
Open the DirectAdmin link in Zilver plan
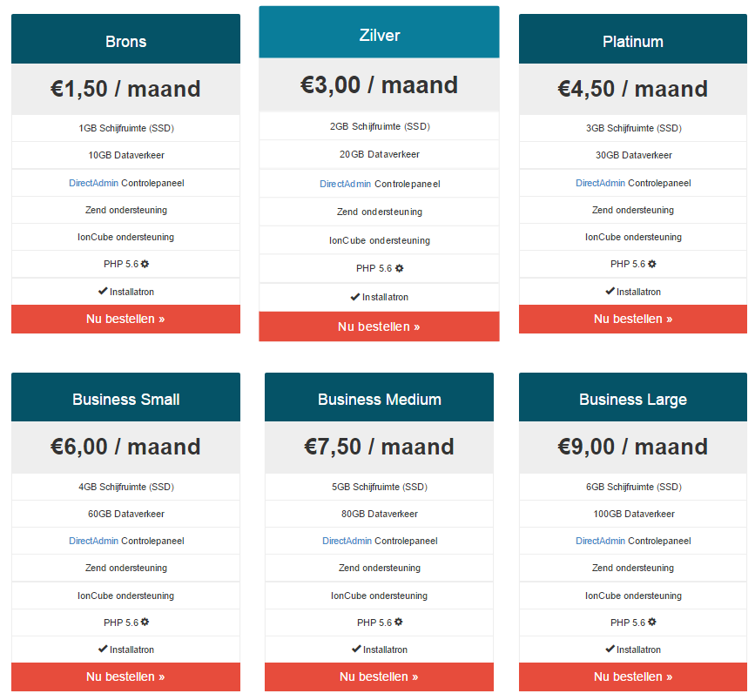click(x=345, y=184)
